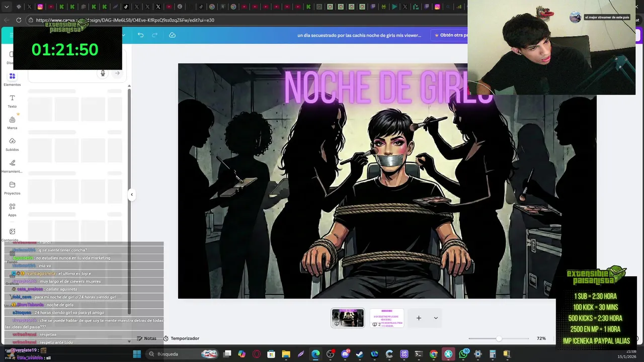Open the Texto tool in the sidebar
Viewport: 644px width, 362px height.
point(12,101)
